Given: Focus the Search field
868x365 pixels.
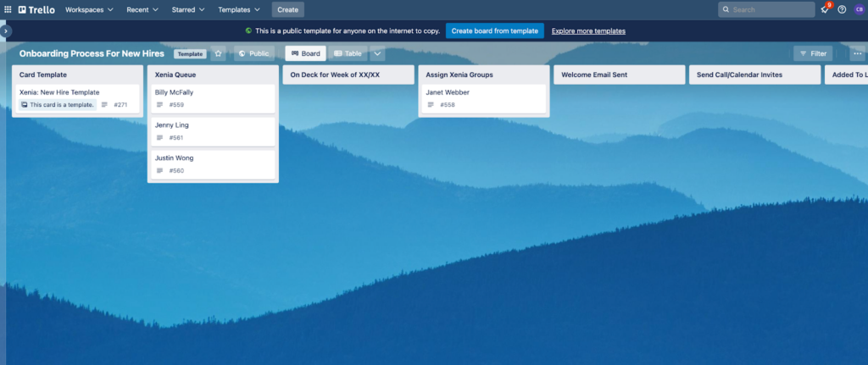Looking at the screenshot, I should click(766, 9).
